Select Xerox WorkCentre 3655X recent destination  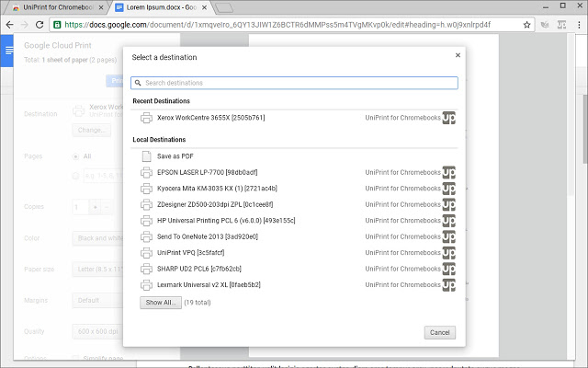[x=294, y=118]
